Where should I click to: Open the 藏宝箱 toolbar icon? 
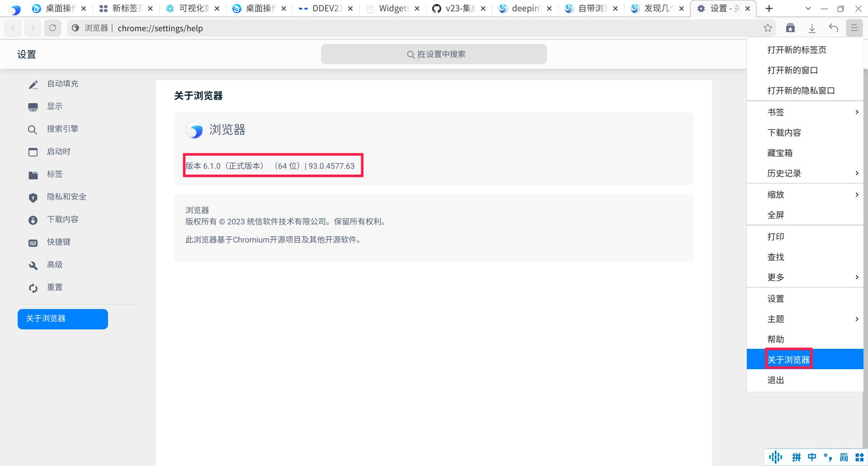click(x=791, y=28)
